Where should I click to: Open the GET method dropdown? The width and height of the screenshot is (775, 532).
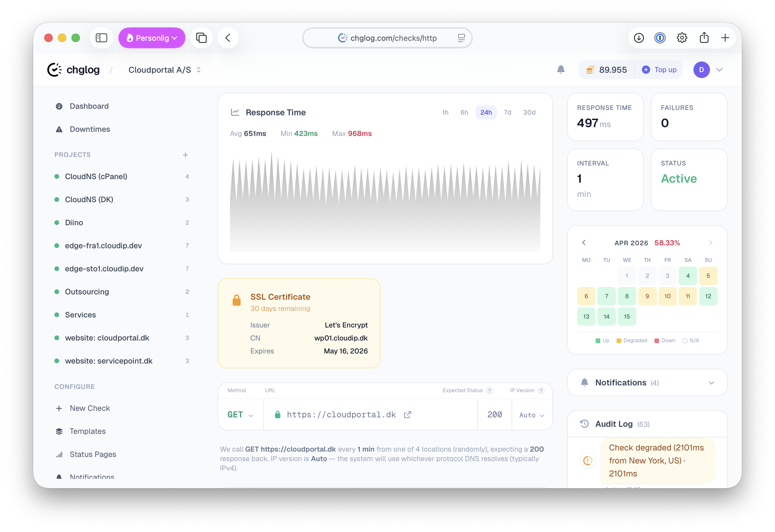point(240,415)
